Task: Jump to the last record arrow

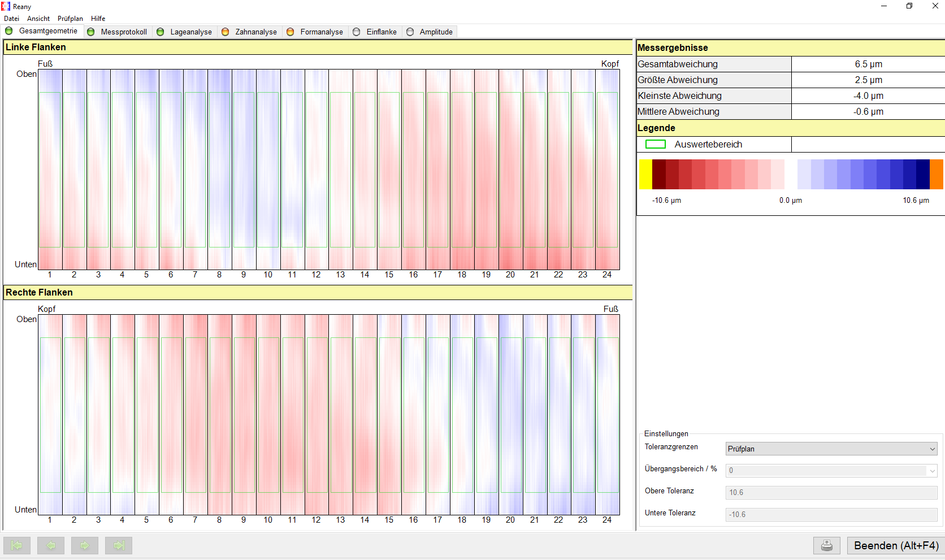Action: point(119,545)
